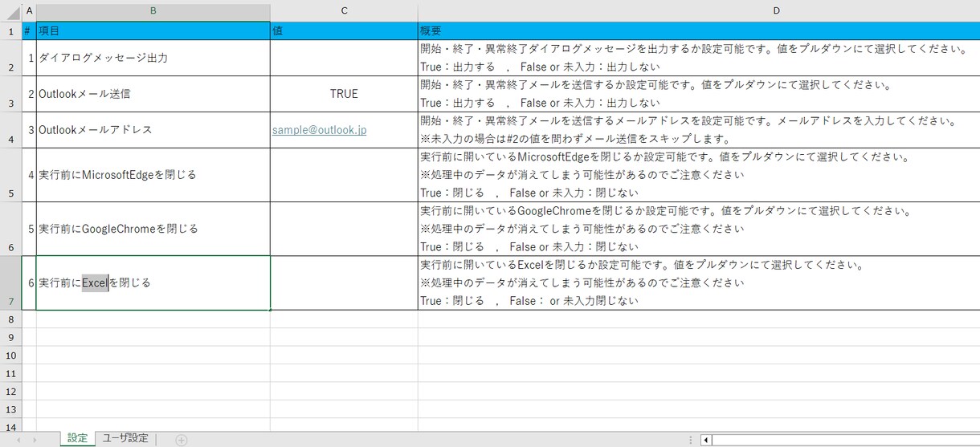Select row 6 header
Image resolution: width=980 pixels, height=447 pixels.
pyautogui.click(x=11, y=229)
